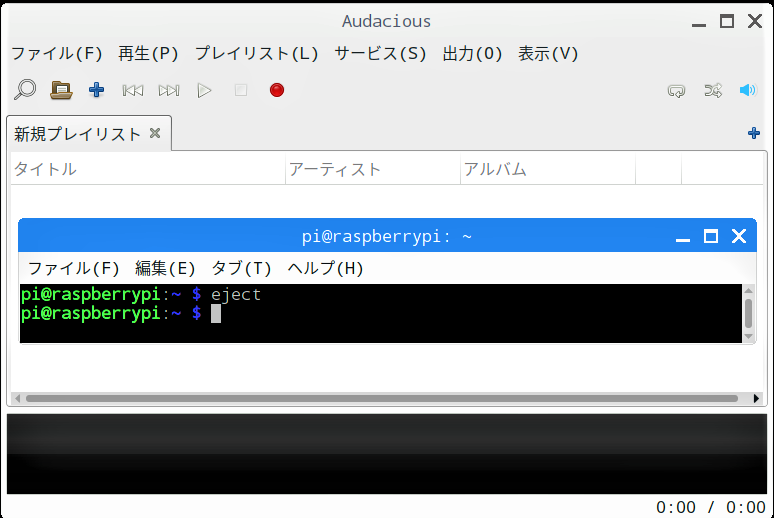Stop playback with the stop button
The width and height of the screenshot is (774, 518).
click(241, 90)
